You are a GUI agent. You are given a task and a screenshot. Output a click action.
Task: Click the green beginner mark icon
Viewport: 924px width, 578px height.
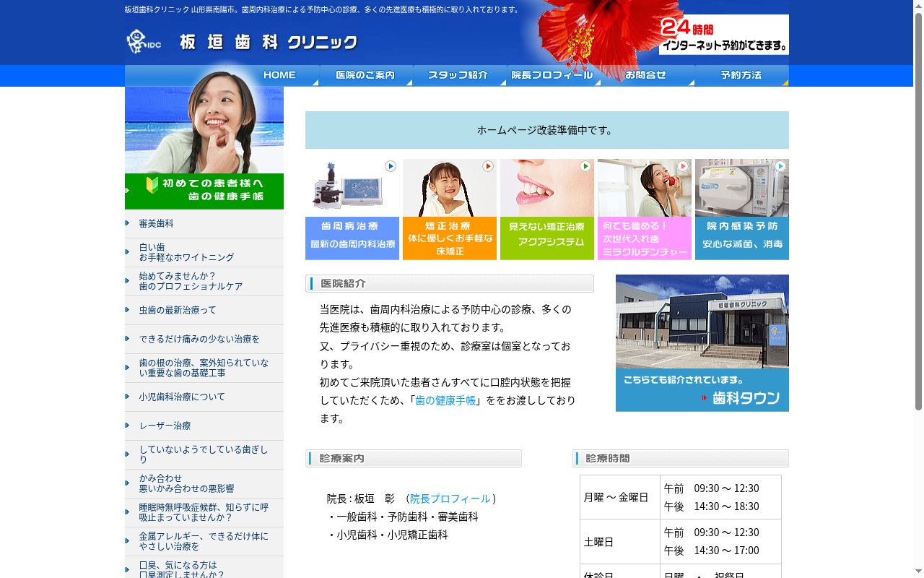coord(152,185)
